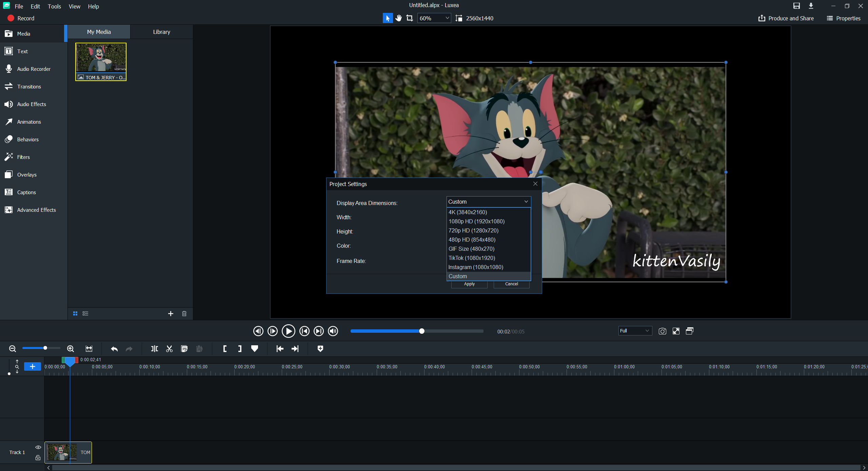Choose 1080p HD (1920x1080) option

tap(476, 221)
